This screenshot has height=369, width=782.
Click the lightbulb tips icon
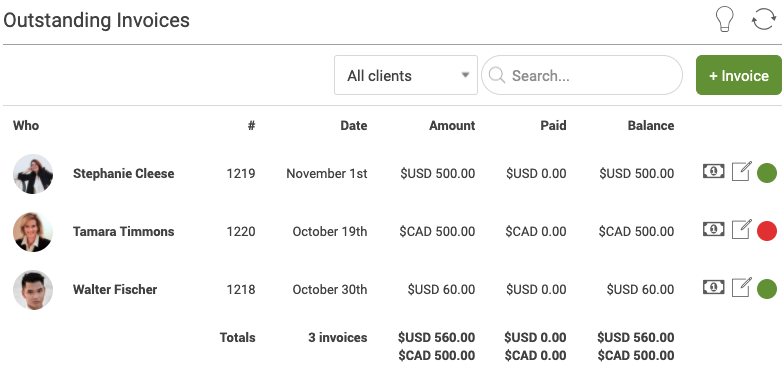point(725,19)
